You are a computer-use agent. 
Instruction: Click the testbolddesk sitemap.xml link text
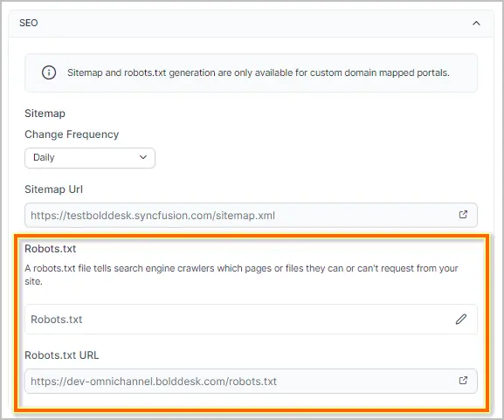point(153,216)
